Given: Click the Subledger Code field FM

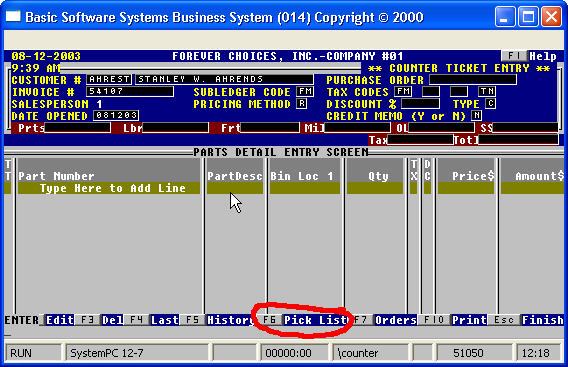Looking at the screenshot, I should pos(305,91).
